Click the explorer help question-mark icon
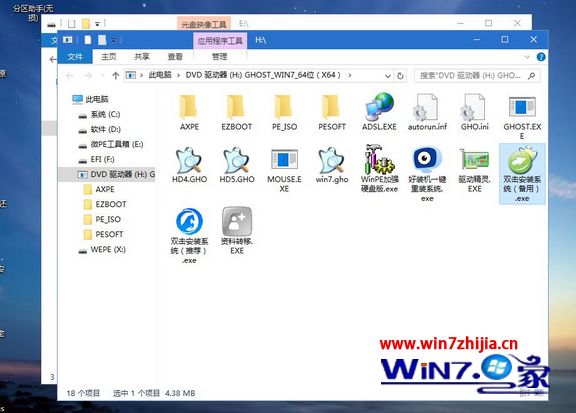576x413 pixels. point(541,57)
